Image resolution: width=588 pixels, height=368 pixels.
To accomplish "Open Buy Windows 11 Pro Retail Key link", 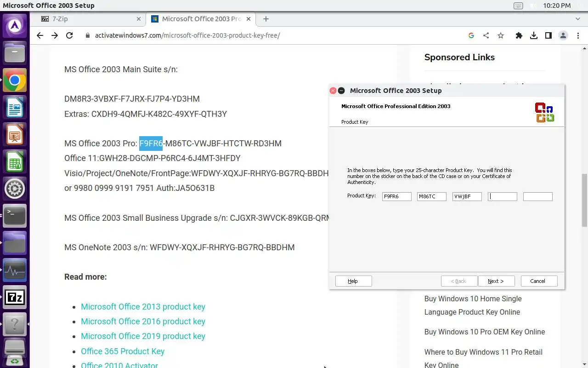I will (x=483, y=358).
